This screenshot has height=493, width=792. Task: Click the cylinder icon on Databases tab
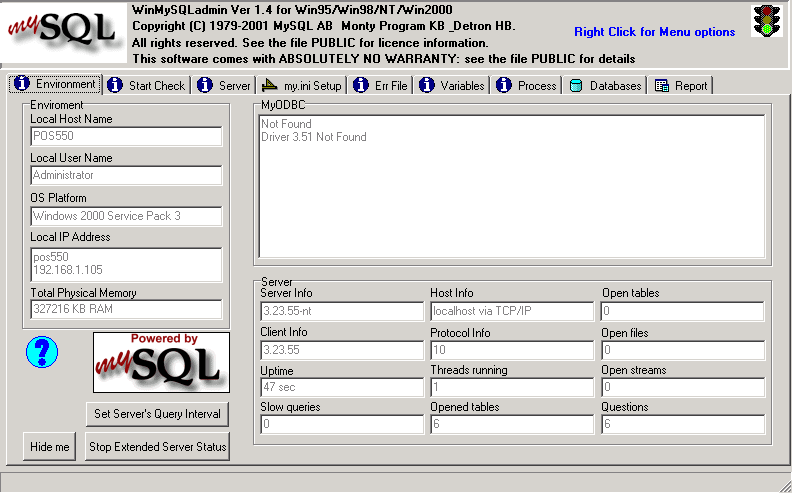[x=576, y=86]
